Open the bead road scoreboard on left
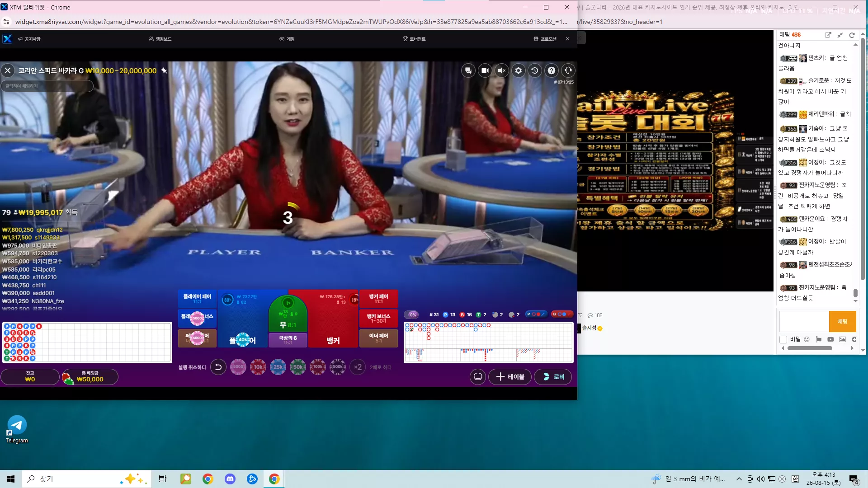 coord(87,342)
